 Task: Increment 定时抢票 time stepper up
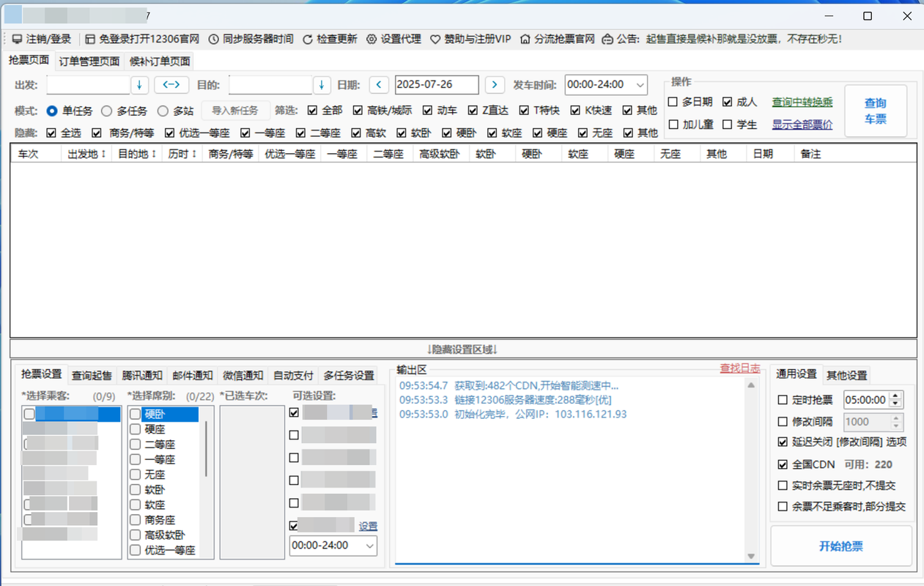[x=896, y=396]
